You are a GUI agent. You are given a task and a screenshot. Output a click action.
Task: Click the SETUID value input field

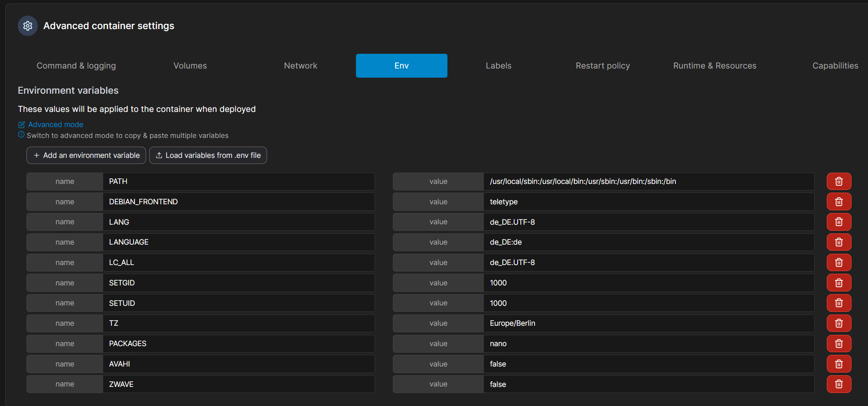[648, 303]
